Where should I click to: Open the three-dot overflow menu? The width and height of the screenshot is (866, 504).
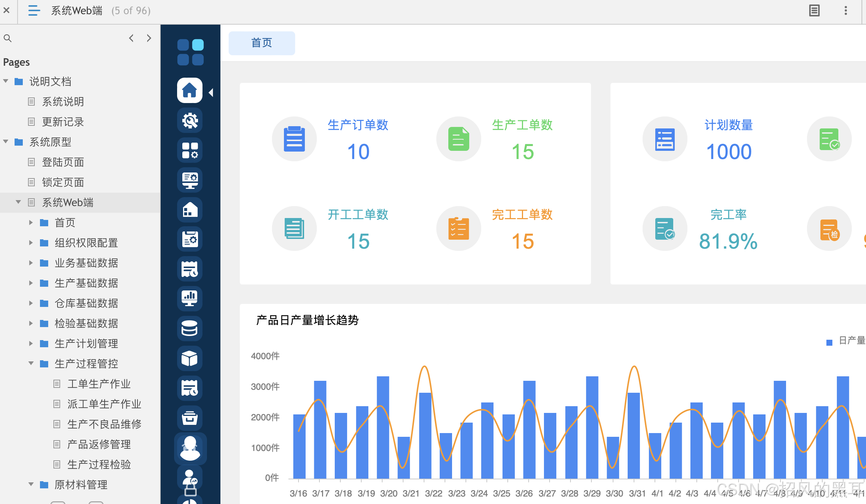(846, 10)
